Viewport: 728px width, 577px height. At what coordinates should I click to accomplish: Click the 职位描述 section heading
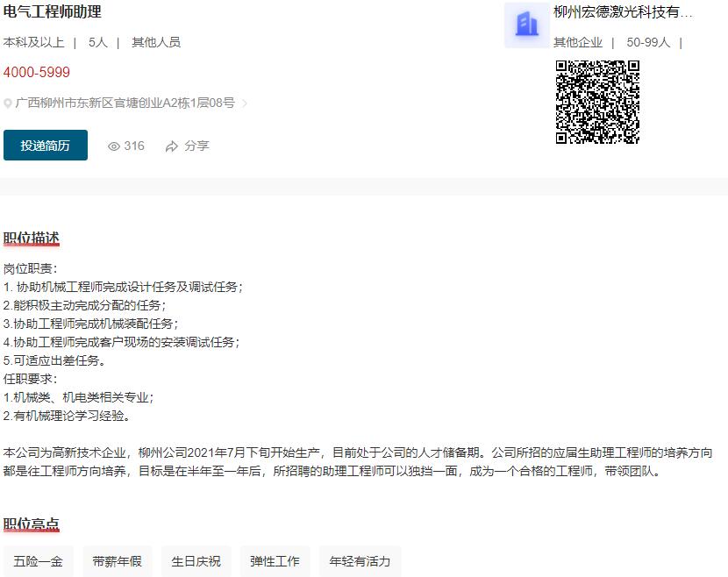(32, 239)
